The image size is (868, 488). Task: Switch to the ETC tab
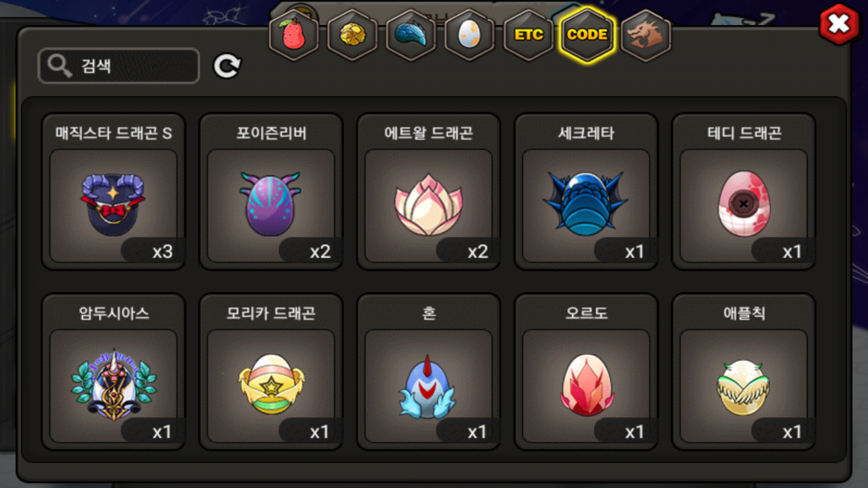point(528,35)
